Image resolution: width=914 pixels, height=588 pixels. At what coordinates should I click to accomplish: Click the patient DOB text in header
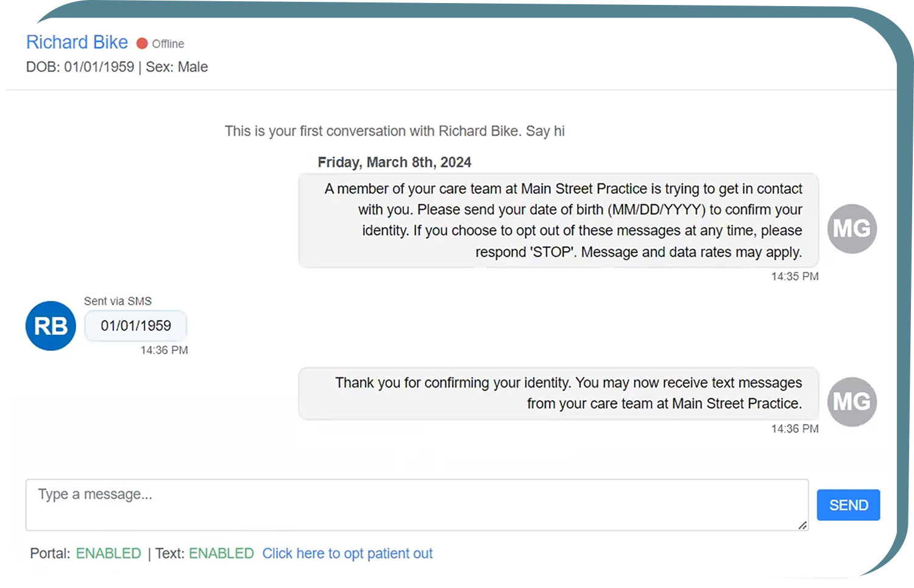pos(80,67)
